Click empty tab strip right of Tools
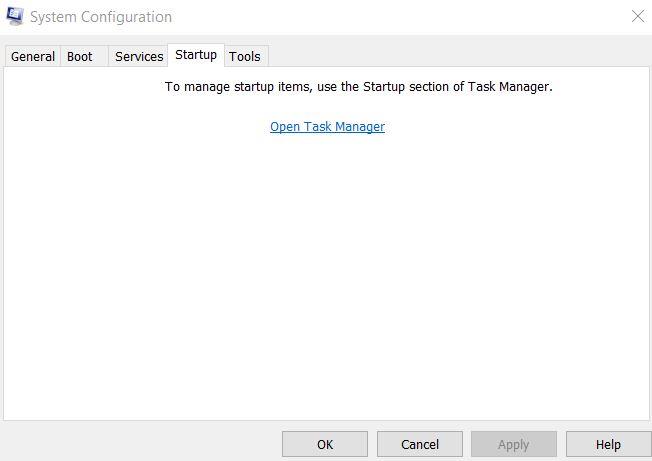652x461 pixels. [x=450, y=55]
